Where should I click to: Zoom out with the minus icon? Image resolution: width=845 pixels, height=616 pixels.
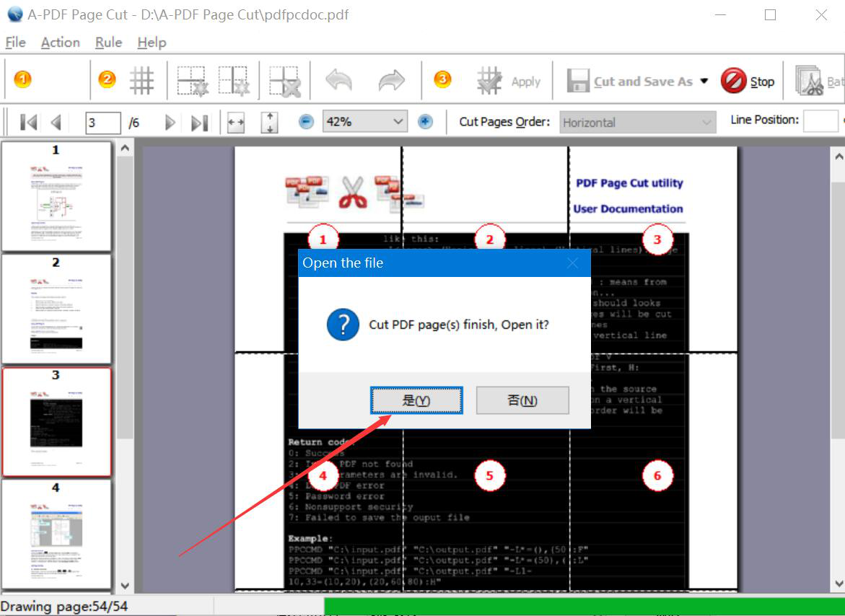click(306, 122)
